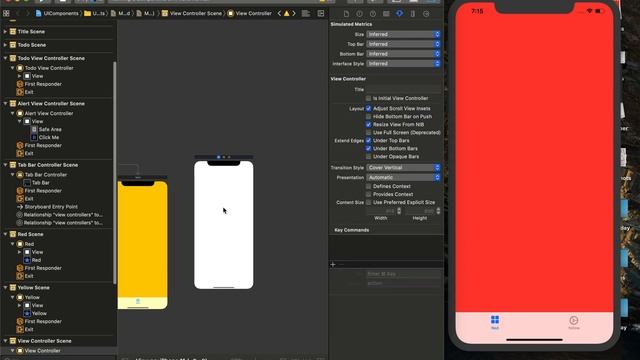Click the Title text field in inspector

click(403, 89)
